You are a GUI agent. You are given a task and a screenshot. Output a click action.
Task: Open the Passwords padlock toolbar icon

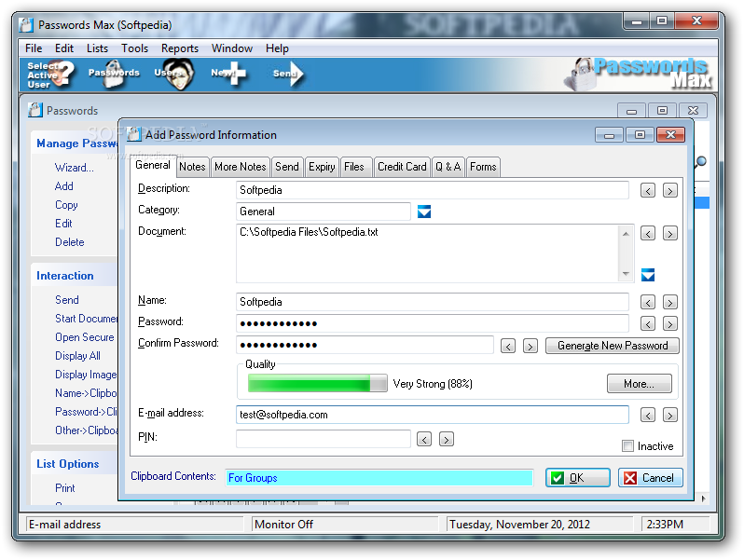click(114, 74)
